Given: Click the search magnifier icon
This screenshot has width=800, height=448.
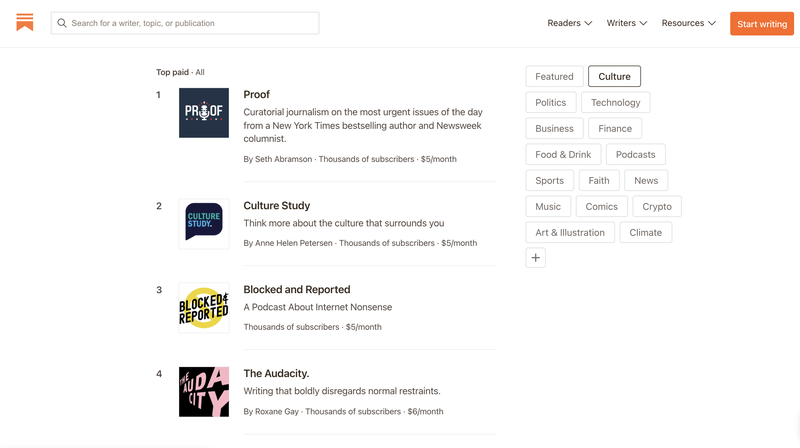Looking at the screenshot, I should (x=62, y=23).
